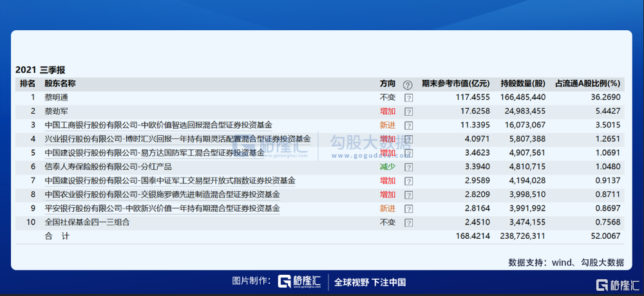Click 数据支持：wind、勾股大数据 text
Image resolution: width=644 pixels, height=296 pixels.
(x=566, y=263)
